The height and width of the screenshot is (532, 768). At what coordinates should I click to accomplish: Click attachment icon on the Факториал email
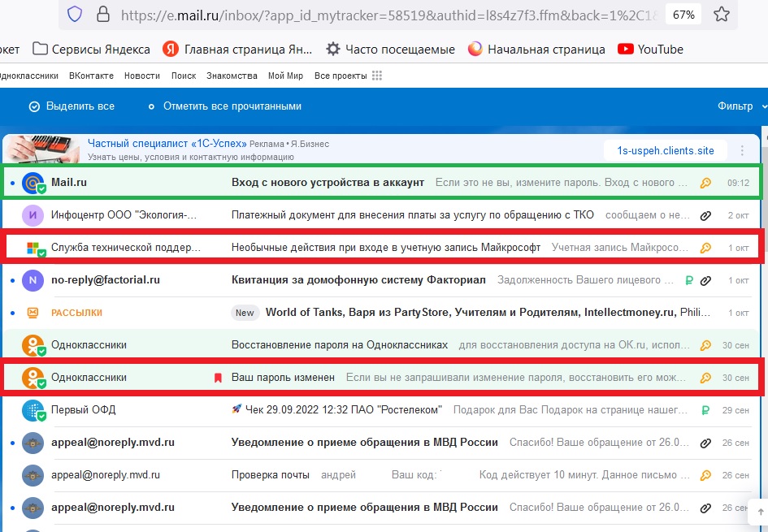705,281
